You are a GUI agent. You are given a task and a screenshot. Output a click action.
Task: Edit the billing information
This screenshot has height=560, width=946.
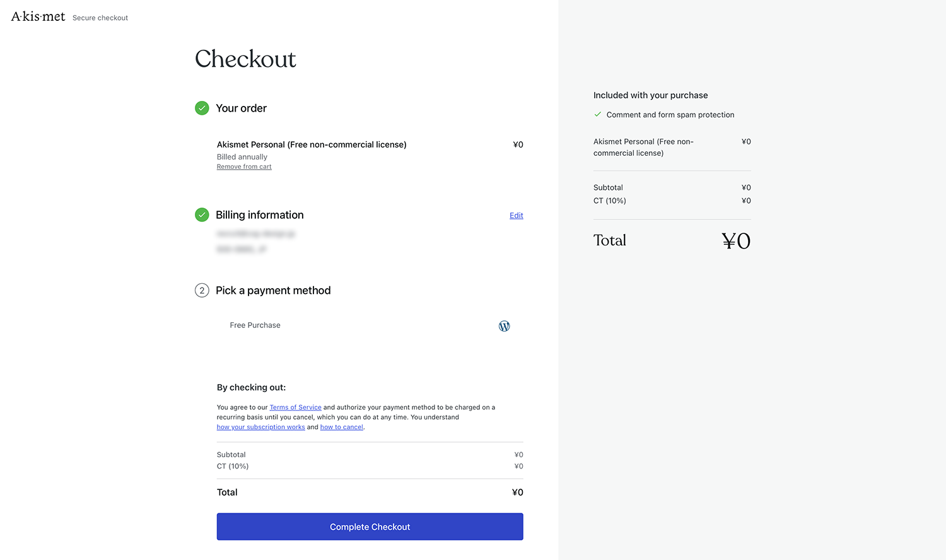516,216
